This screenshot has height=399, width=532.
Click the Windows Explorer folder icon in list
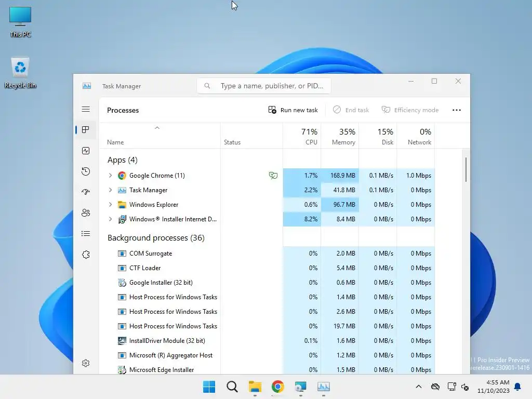coord(122,205)
